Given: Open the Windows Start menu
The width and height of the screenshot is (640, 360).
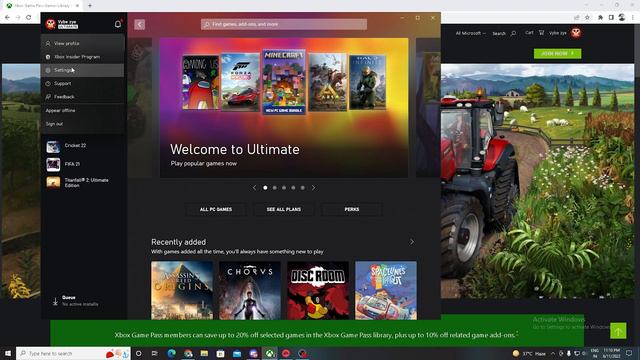Looking at the screenshot, I should (x=8, y=353).
